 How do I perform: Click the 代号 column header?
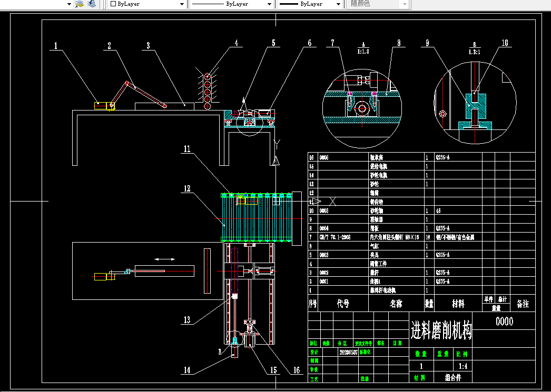[x=343, y=304]
